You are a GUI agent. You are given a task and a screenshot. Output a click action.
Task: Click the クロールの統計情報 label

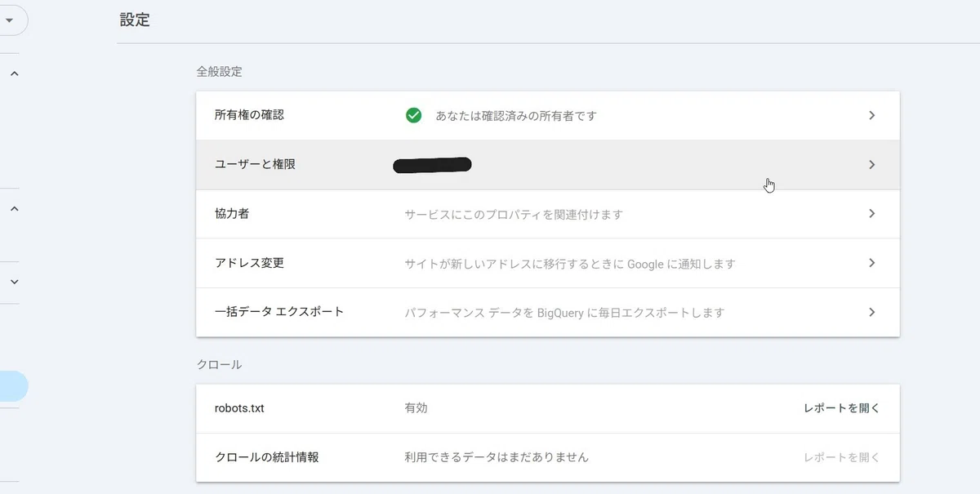coord(266,457)
